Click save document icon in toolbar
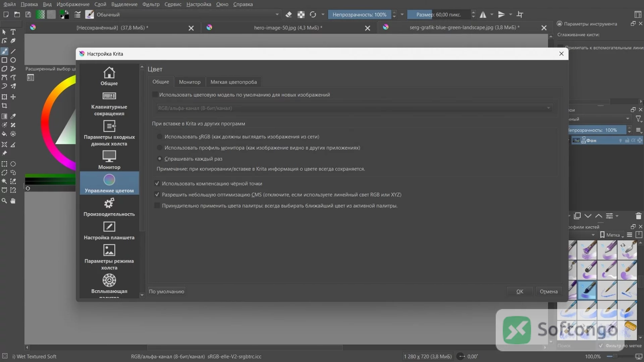Screen dimensions: 644x362 28,14
